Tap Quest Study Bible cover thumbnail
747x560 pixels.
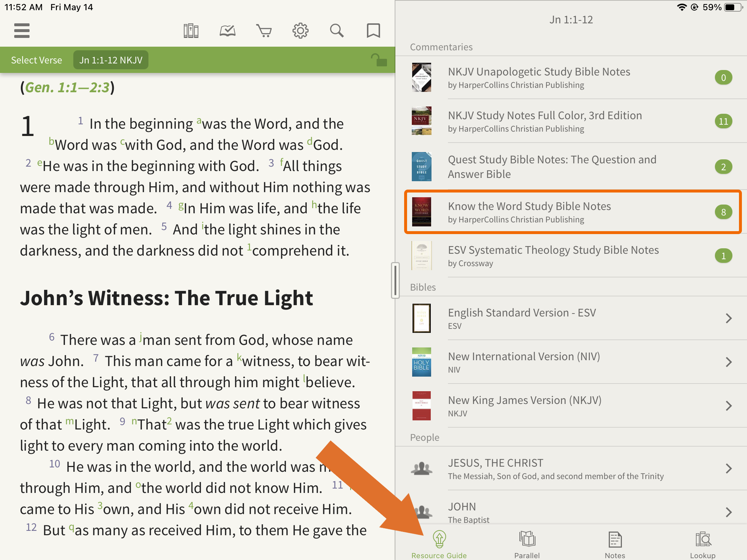pyautogui.click(x=421, y=167)
